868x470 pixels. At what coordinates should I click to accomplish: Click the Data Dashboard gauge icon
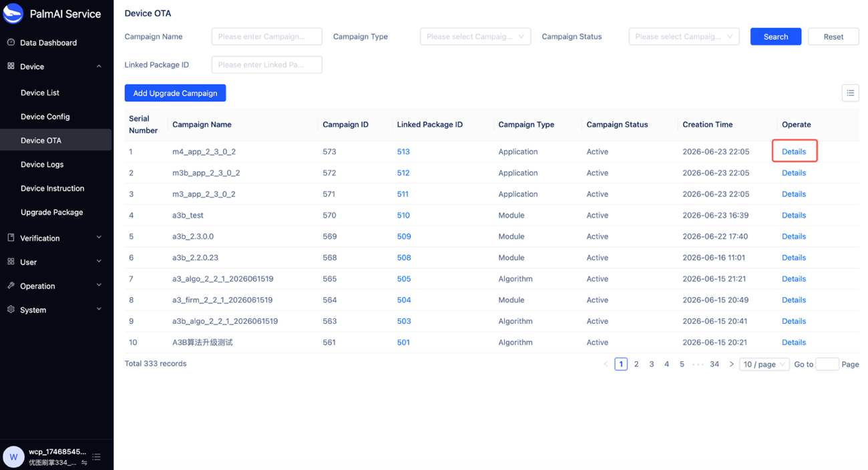click(11, 42)
